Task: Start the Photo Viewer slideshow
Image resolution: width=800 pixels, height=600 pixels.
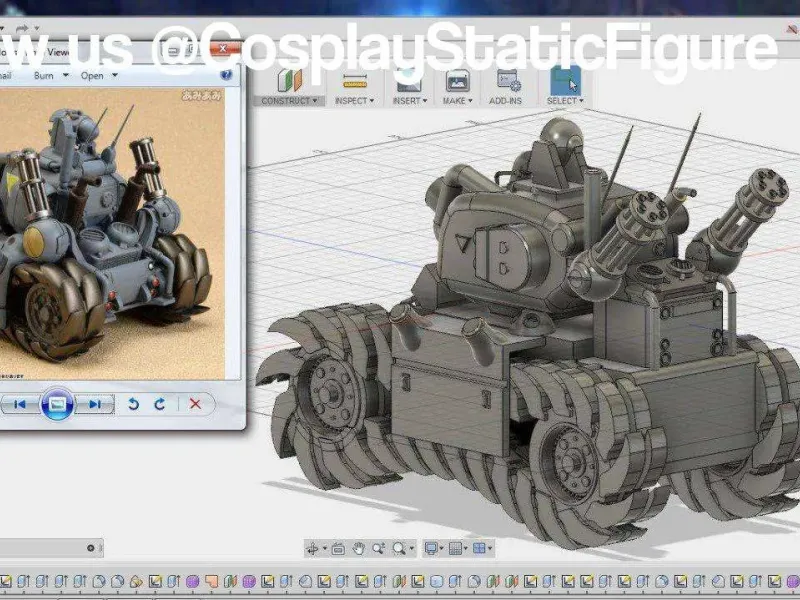Action: tap(57, 404)
